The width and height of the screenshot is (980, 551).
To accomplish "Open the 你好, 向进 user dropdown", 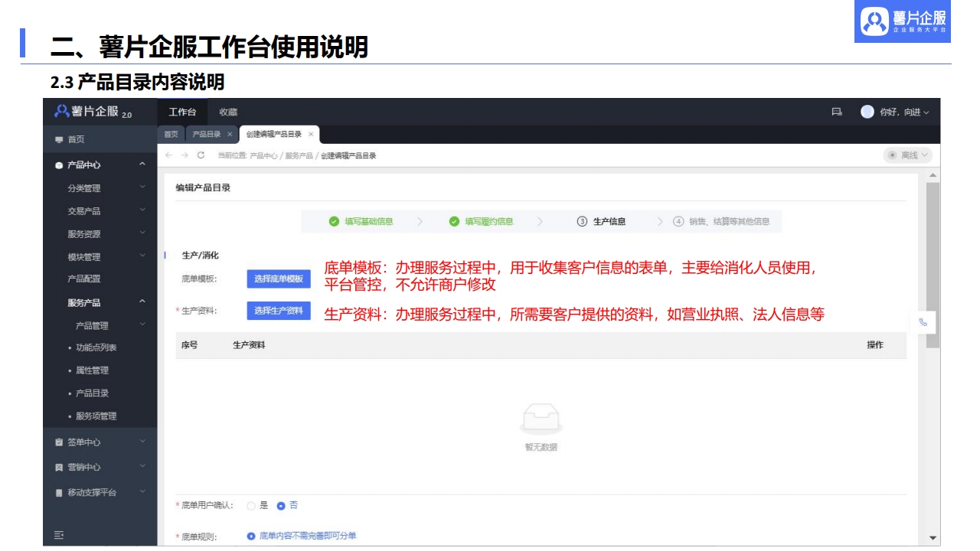I will (903, 112).
